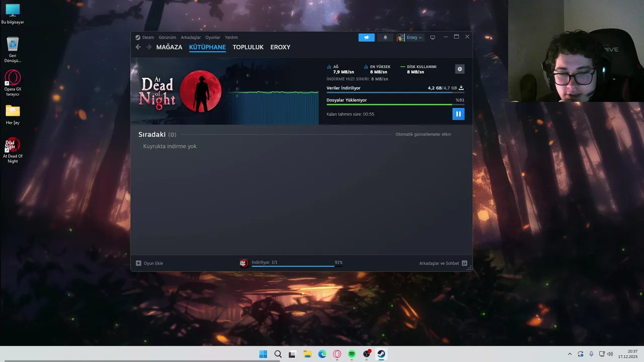Click the EN YÜKSEK 8 MB/sn stat

(377, 69)
